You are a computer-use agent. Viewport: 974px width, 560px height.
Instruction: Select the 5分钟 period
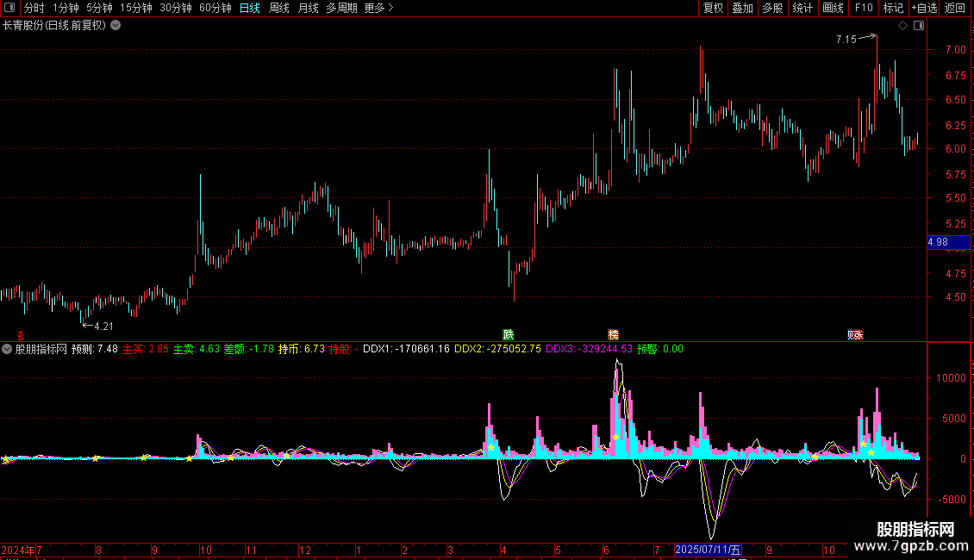click(x=99, y=8)
